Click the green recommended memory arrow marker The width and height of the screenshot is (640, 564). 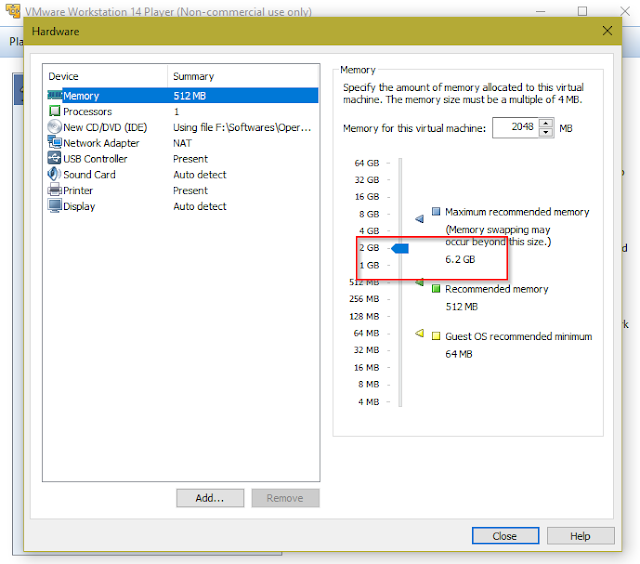tap(419, 282)
